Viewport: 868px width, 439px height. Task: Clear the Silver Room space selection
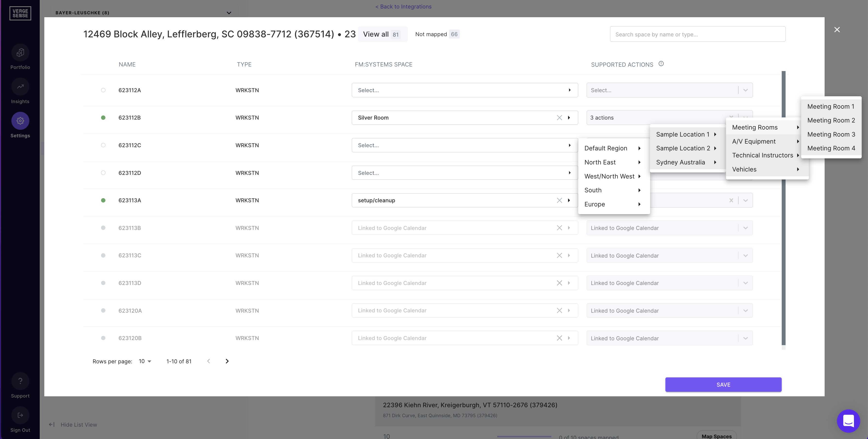coord(559,118)
